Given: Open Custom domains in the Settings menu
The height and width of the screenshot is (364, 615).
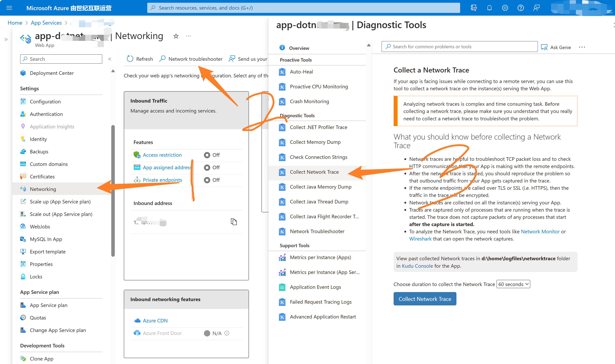Looking at the screenshot, I should click(48, 164).
